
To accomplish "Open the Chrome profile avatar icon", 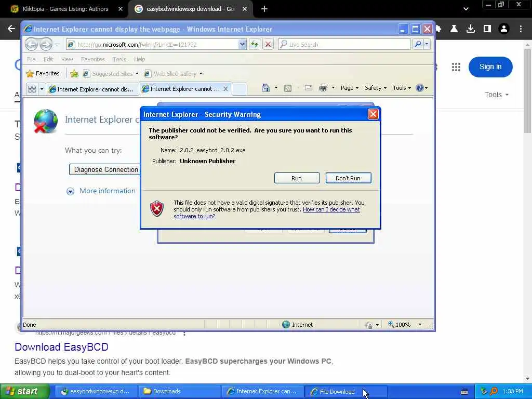I will (x=504, y=29).
